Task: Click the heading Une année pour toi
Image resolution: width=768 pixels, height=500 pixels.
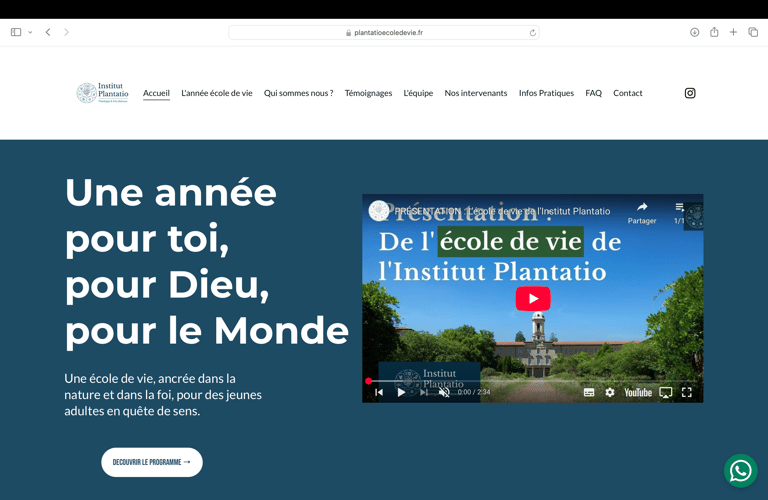Action: (207, 262)
